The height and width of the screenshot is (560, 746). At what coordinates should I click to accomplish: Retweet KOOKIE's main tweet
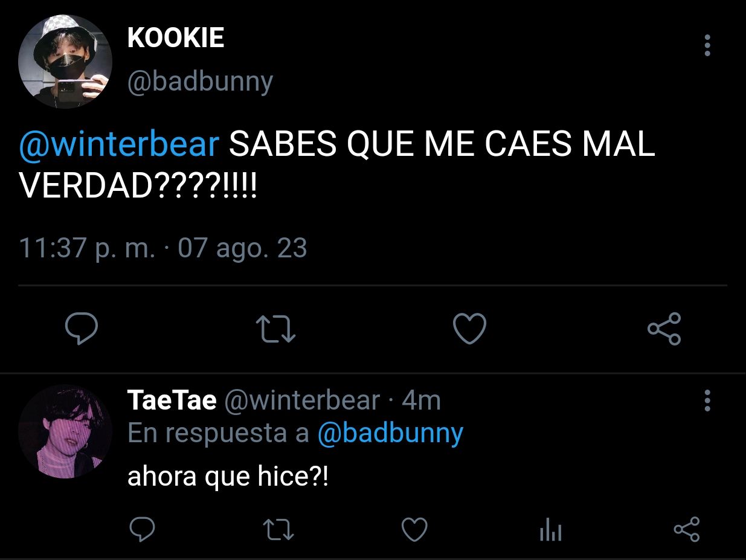[276, 330]
